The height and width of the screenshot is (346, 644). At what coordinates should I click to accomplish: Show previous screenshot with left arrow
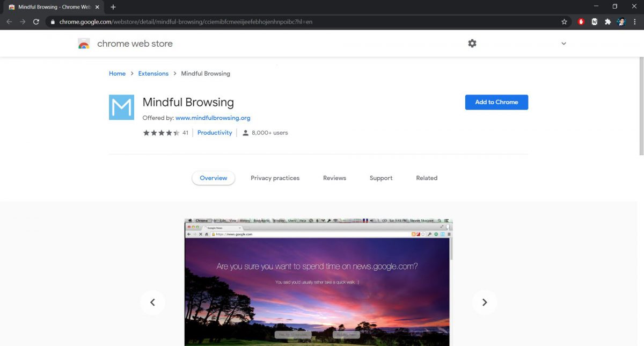point(152,302)
